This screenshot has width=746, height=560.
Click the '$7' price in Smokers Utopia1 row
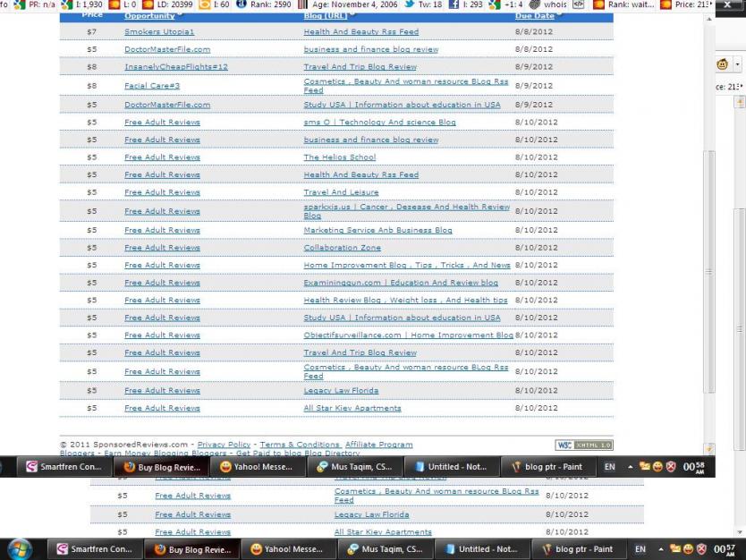pos(92,32)
